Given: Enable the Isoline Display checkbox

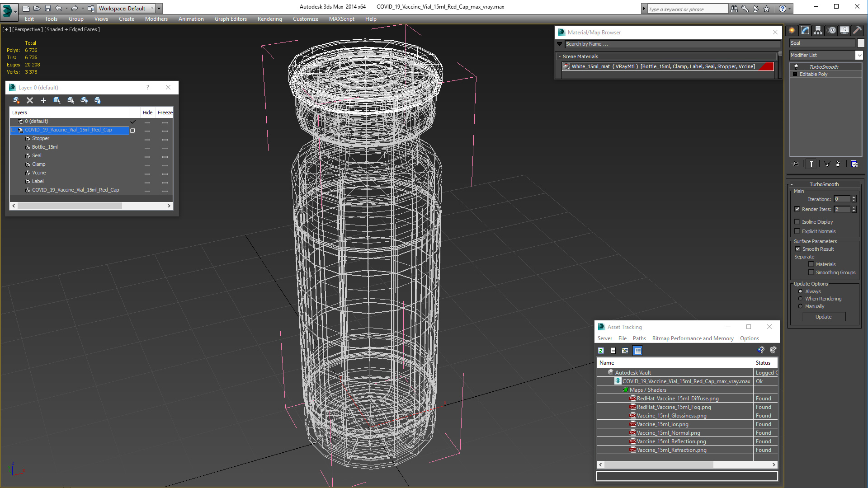Looking at the screenshot, I should point(797,222).
